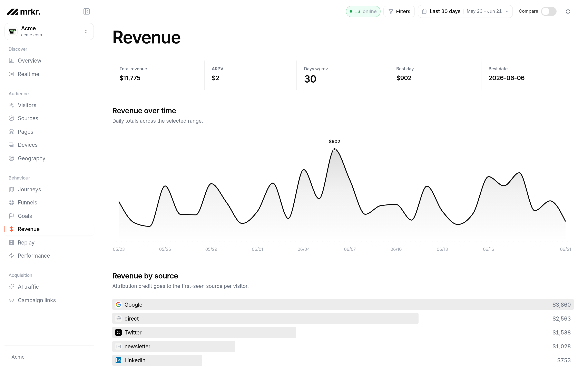
Task: Click the Revenue dollar icon
Action: pos(11,229)
